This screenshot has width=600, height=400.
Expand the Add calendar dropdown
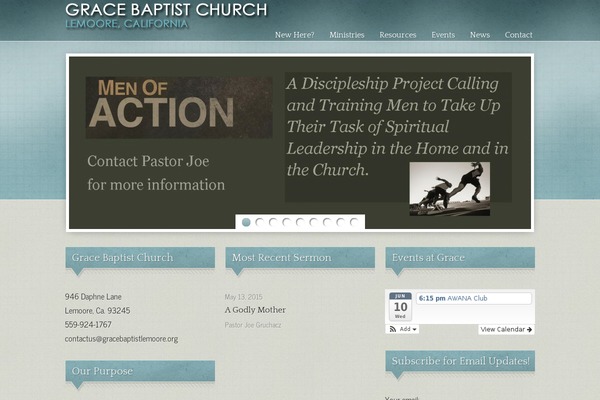coord(408,329)
